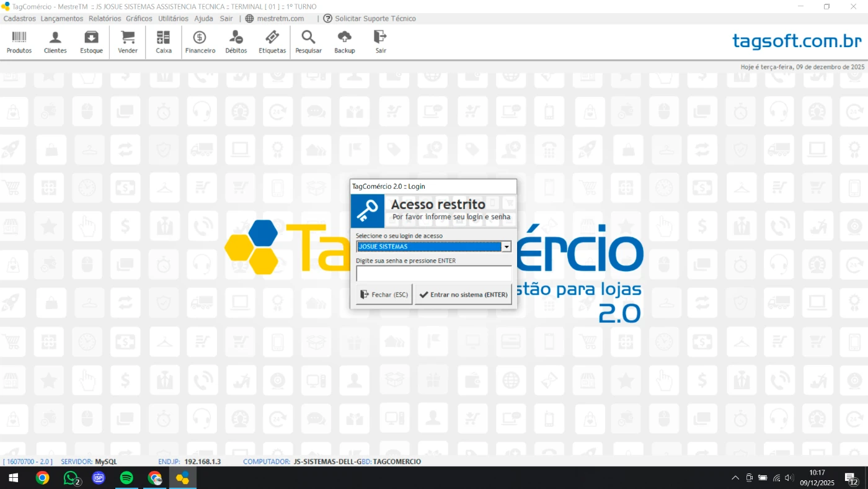Open the Estoque inventory icon
Viewport: 868px width, 489px height.
pos(91,38)
